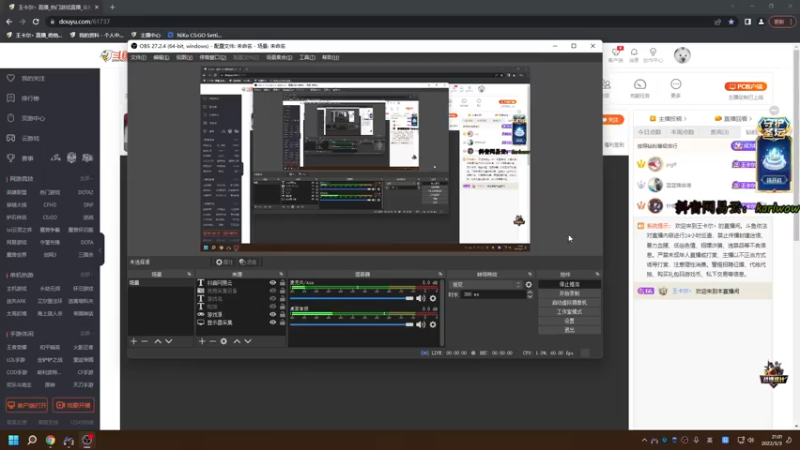Viewport: 800px width, 450px height.
Task: Add a new source with the plus icon
Action: (202, 341)
